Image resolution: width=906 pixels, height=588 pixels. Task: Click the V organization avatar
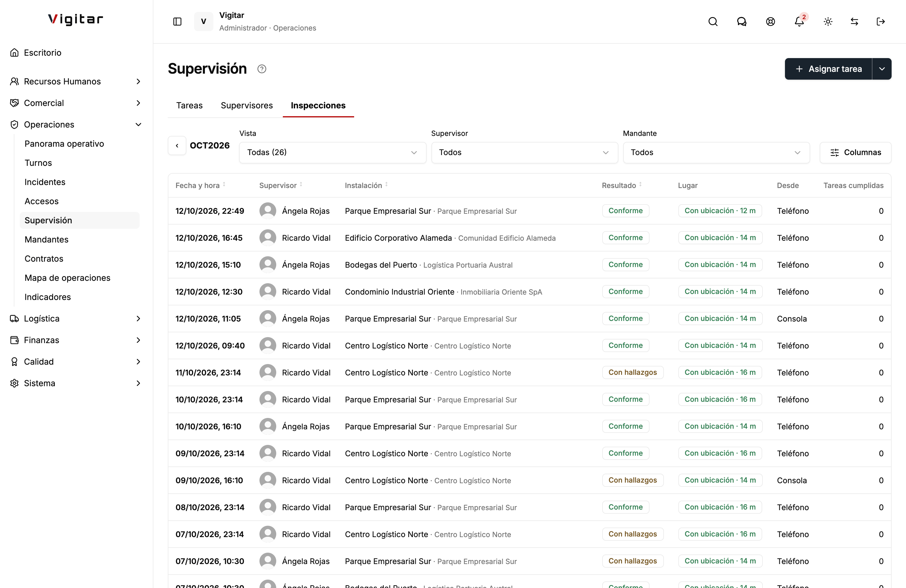pos(204,21)
